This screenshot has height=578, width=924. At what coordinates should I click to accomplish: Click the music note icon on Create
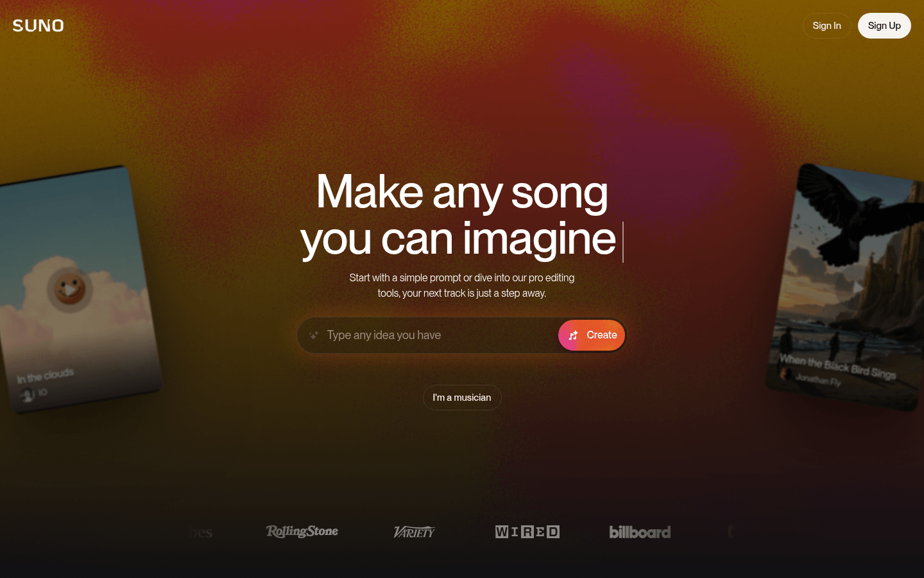[573, 335]
